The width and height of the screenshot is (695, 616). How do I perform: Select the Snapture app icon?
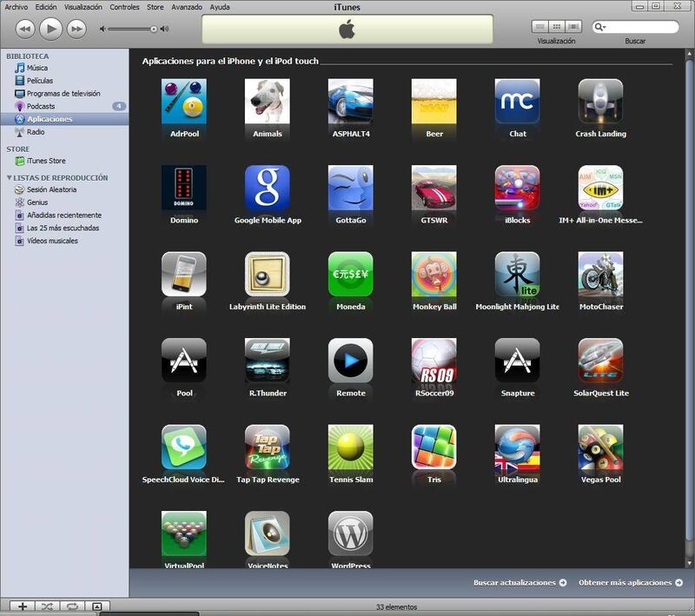pyautogui.click(x=517, y=361)
